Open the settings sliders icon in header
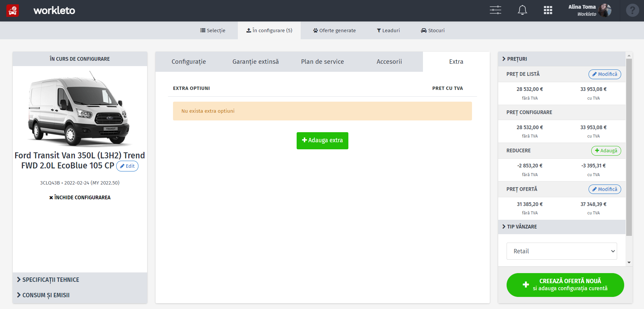 (x=495, y=10)
